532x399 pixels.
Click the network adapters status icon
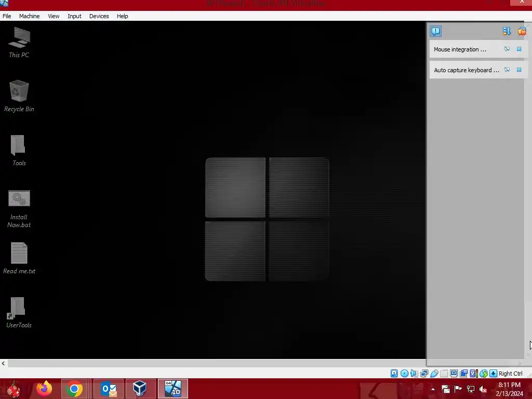424,374
